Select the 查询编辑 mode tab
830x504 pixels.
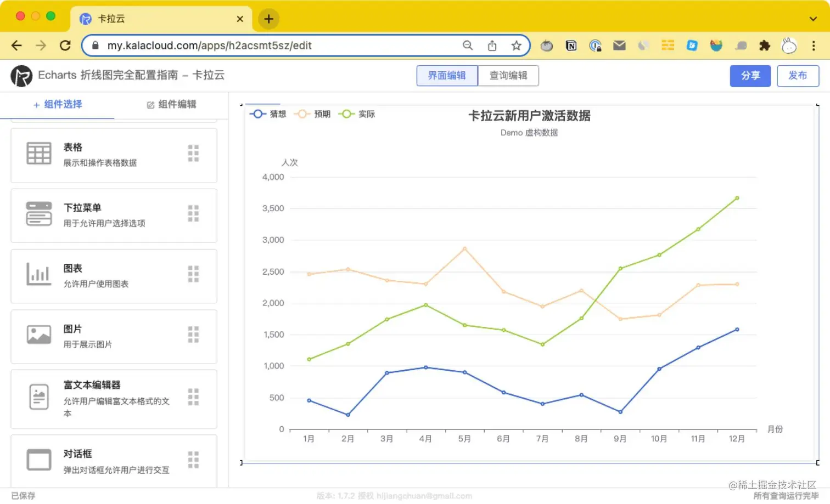508,76
